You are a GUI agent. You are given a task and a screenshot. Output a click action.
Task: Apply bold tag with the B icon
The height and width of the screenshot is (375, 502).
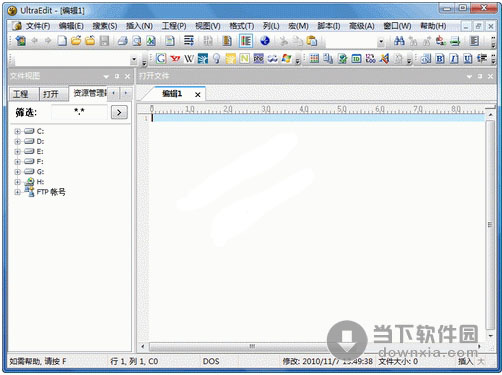point(440,59)
